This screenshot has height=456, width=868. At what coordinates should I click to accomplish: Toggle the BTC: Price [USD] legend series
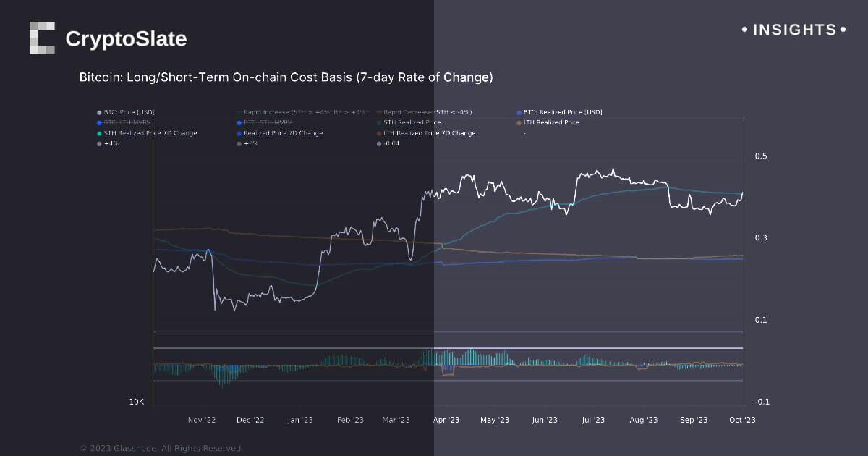129,112
